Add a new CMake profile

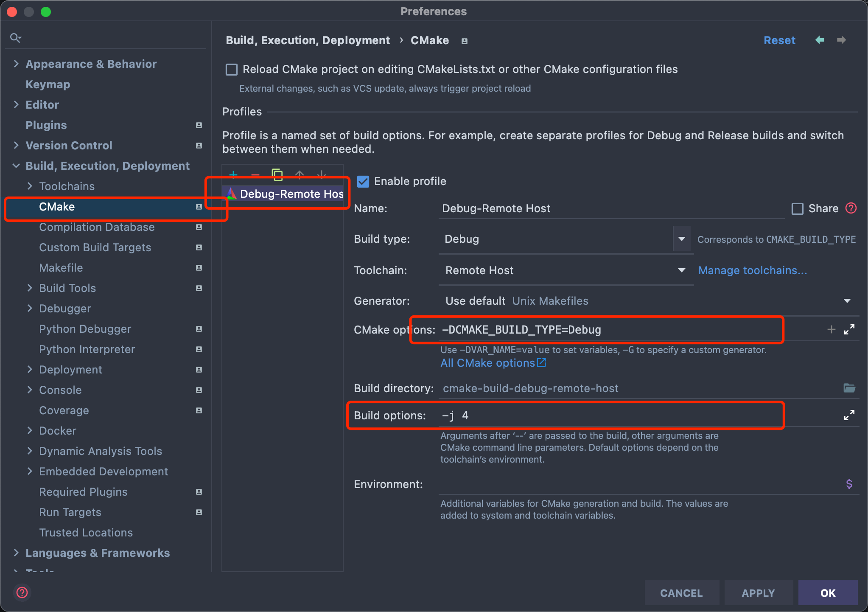233,174
